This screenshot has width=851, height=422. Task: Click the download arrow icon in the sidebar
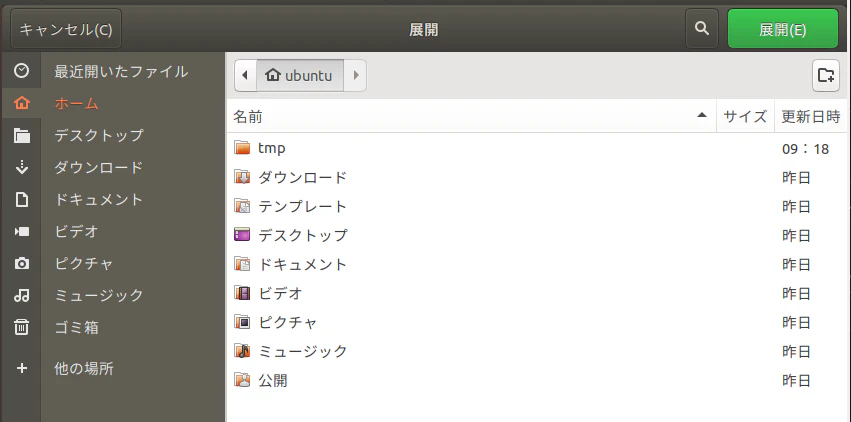pyautogui.click(x=22, y=167)
